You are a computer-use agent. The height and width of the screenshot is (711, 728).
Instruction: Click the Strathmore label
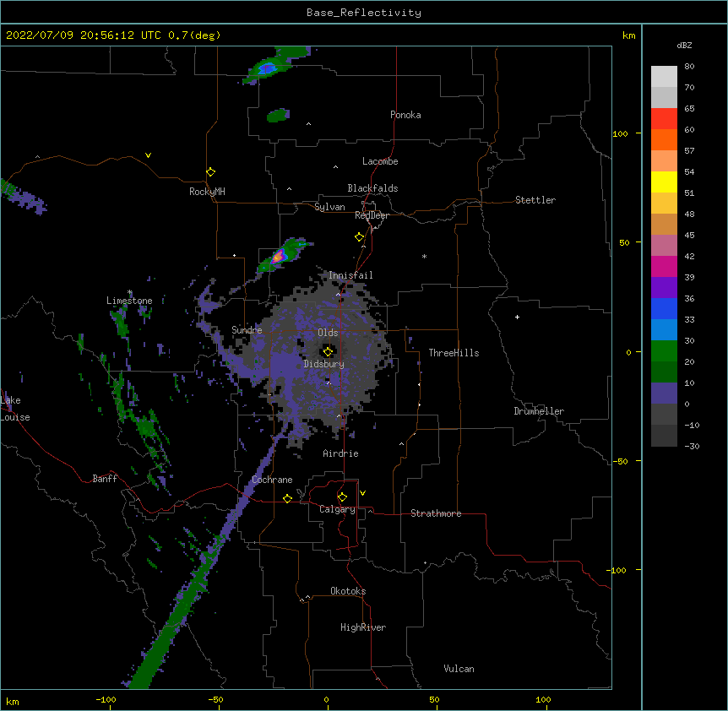[436, 513]
